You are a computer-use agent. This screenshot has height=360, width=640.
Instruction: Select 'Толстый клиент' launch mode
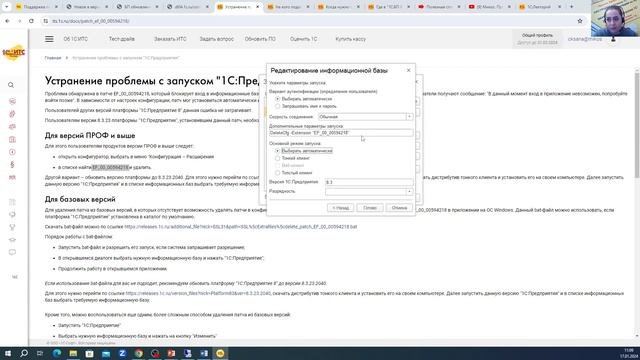(x=278, y=173)
